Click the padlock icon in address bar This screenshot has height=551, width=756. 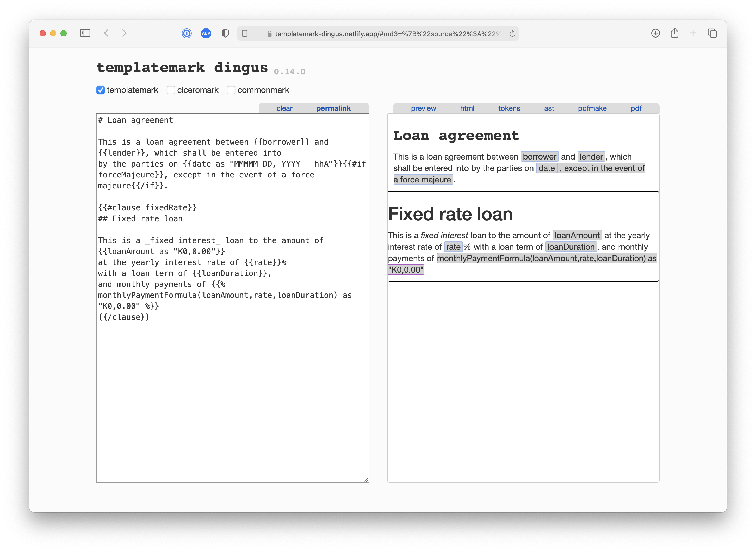point(269,34)
